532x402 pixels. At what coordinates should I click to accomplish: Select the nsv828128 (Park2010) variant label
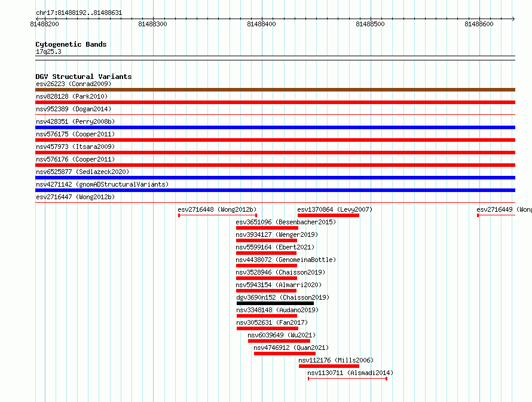click(x=72, y=96)
